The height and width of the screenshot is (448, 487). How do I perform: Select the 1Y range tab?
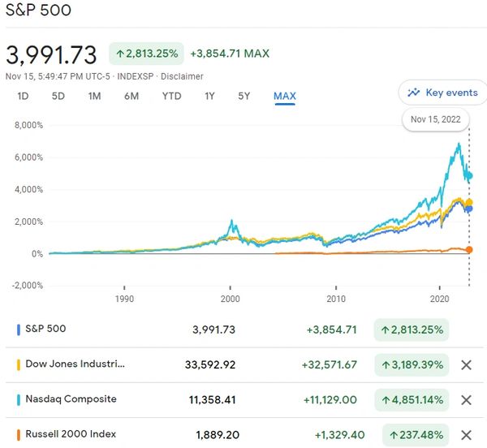click(x=209, y=96)
